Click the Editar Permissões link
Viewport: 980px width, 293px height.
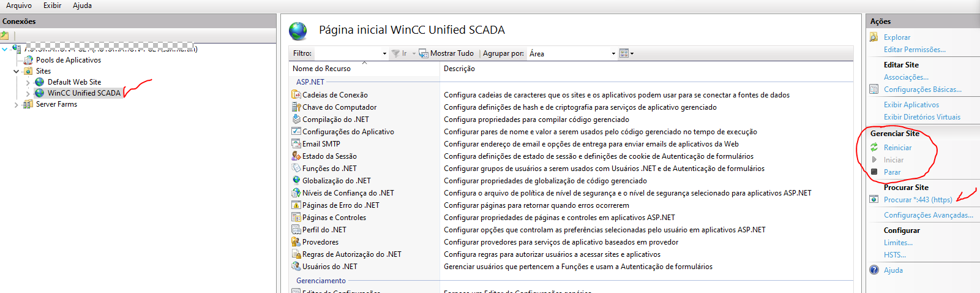tap(915, 50)
